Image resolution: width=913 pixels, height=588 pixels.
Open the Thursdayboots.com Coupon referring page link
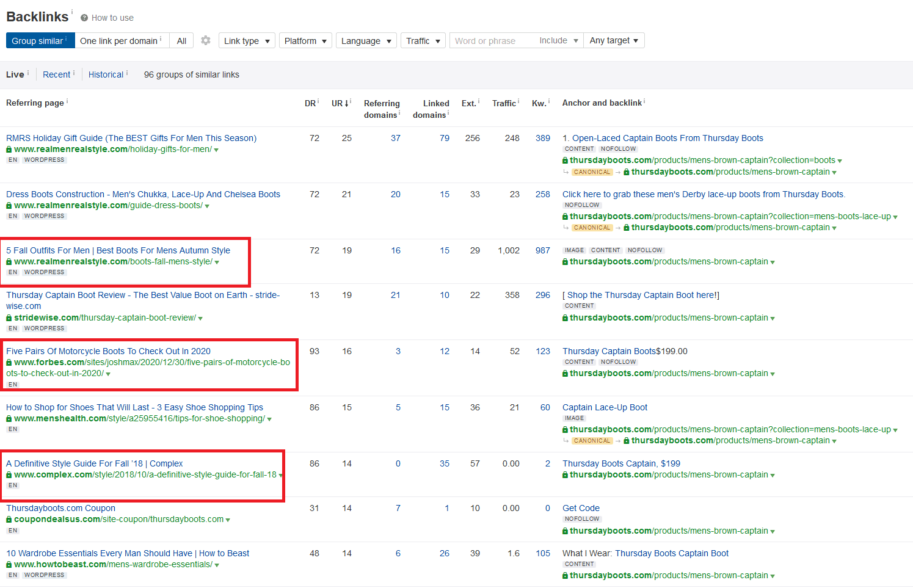[x=60, y=508]
